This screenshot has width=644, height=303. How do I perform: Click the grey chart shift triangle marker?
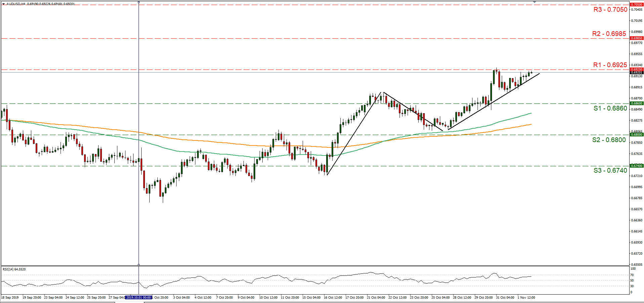(x=534, y=2)
